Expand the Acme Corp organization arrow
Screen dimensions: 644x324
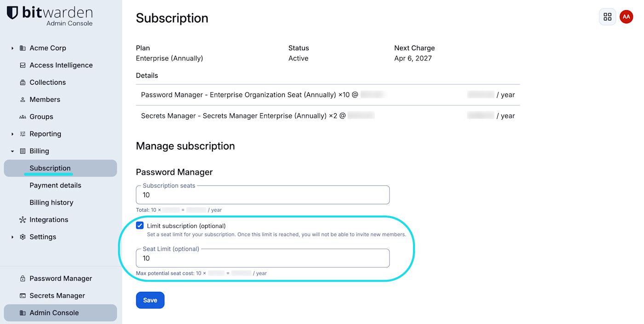(x=12, y=48)
